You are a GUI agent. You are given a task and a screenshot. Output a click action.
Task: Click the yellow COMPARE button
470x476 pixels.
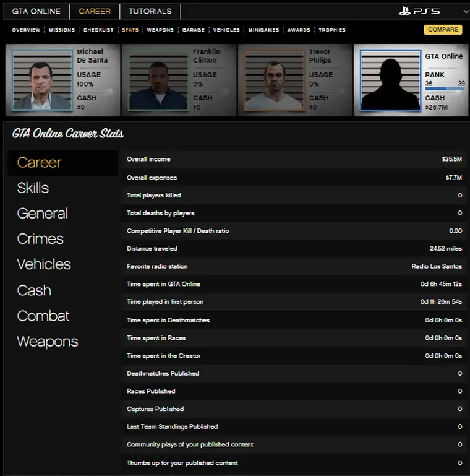[443, 30]
